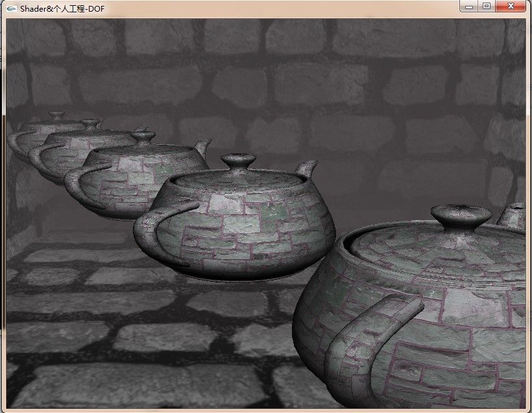Click the application icon in the title bar
Screen dimensions: 532x413
pos(11,9)
